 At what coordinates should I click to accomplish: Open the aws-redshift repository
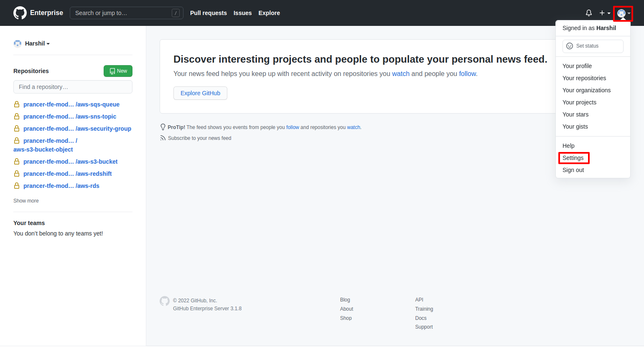(68, 174)
